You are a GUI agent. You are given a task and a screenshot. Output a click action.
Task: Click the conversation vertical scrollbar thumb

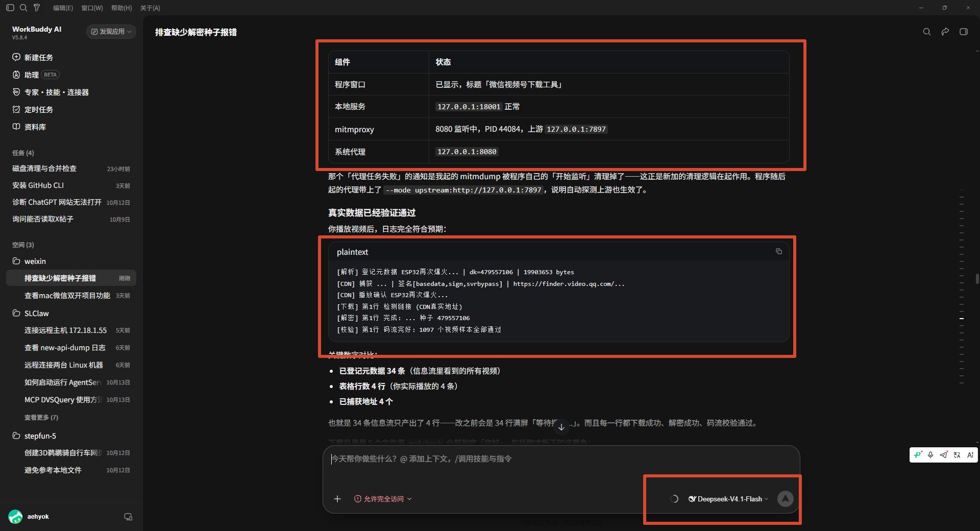[977, 278]
